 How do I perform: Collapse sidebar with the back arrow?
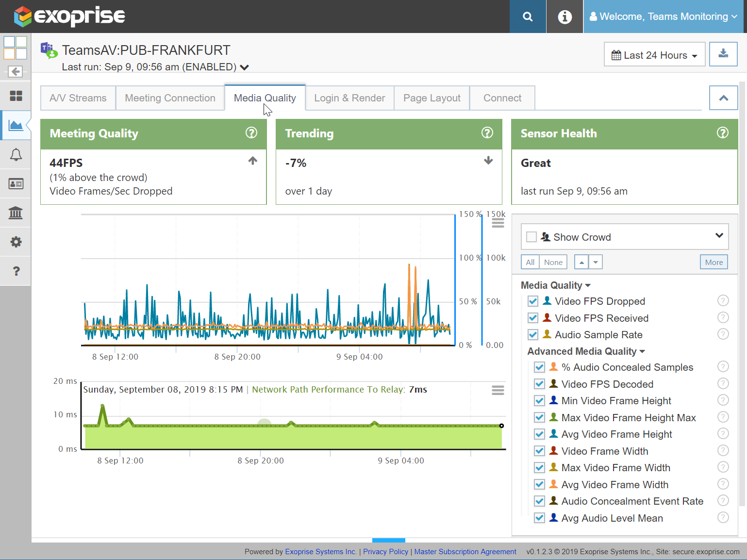pyautogui.click(x=16, y=72)
